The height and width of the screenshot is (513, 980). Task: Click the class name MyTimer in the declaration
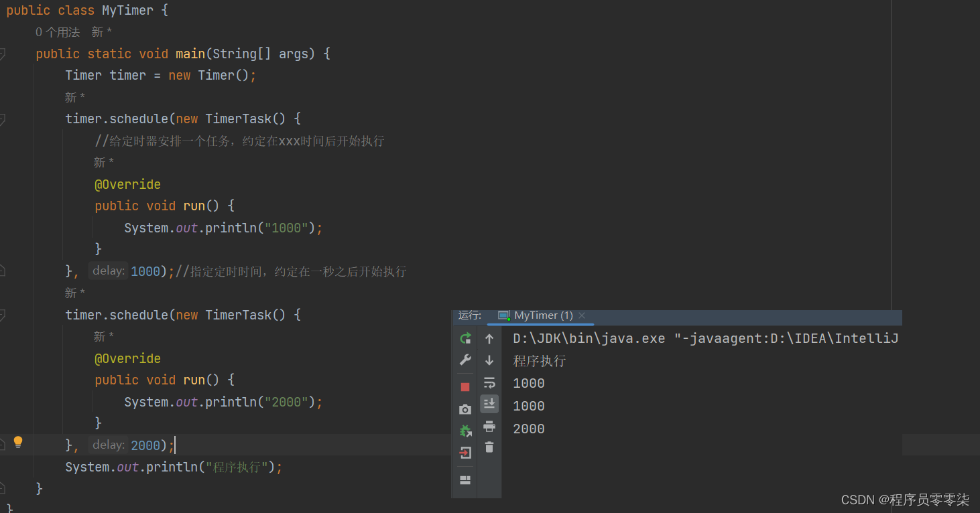click(127, 11)
